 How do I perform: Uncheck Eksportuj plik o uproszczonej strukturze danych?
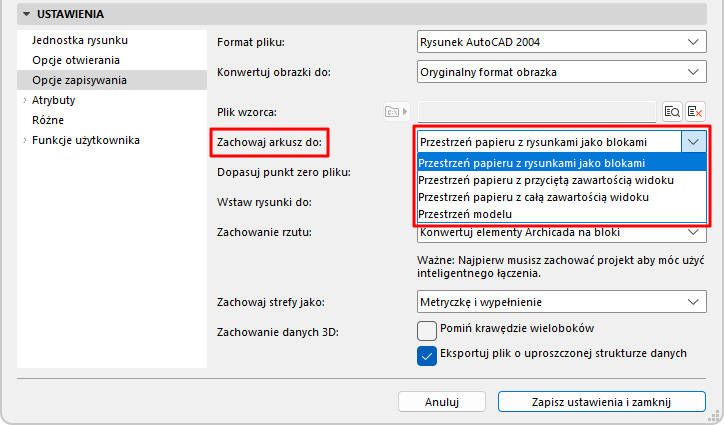[427, 356]
